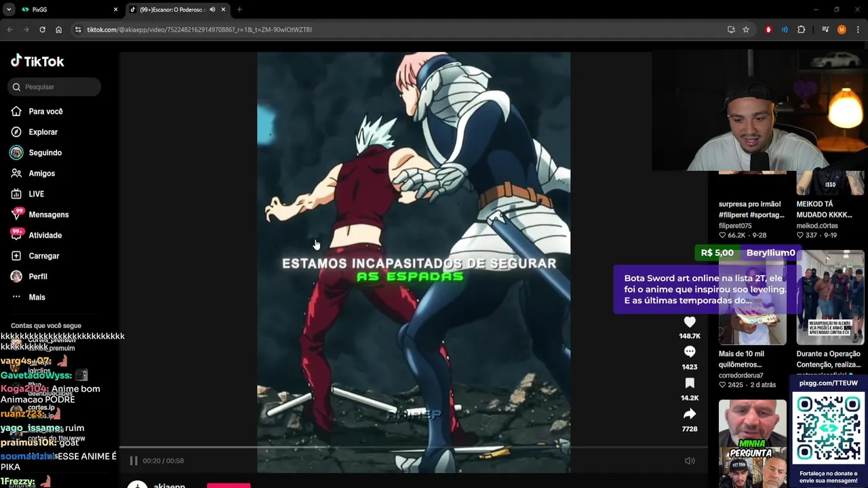The height and width of the screenshot is (488, 868).
Task: Open the 'surpresa pro irmão' video
Action: click(751, 209)
